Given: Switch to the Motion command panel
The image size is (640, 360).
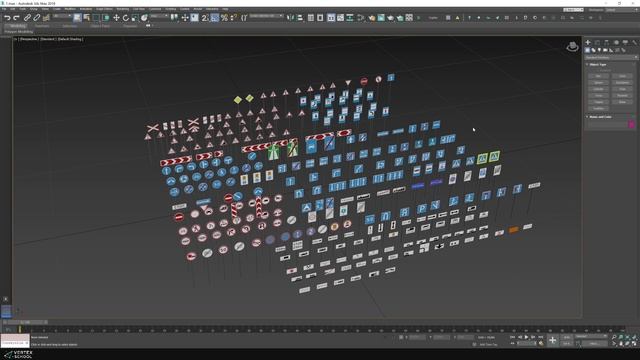Looking at the screenshot, I should [x=616, y=42].
